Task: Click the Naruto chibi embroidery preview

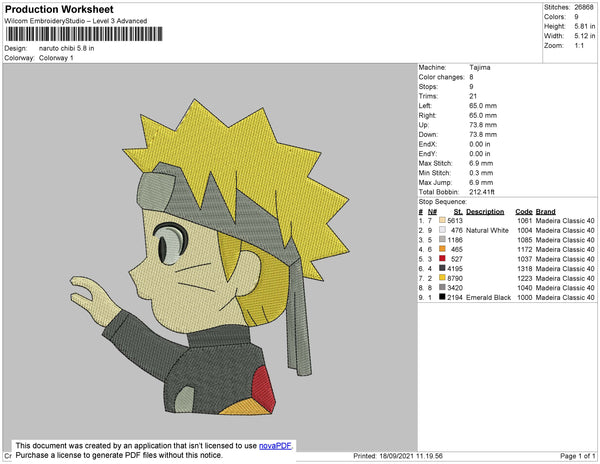Action: (210, 257)
